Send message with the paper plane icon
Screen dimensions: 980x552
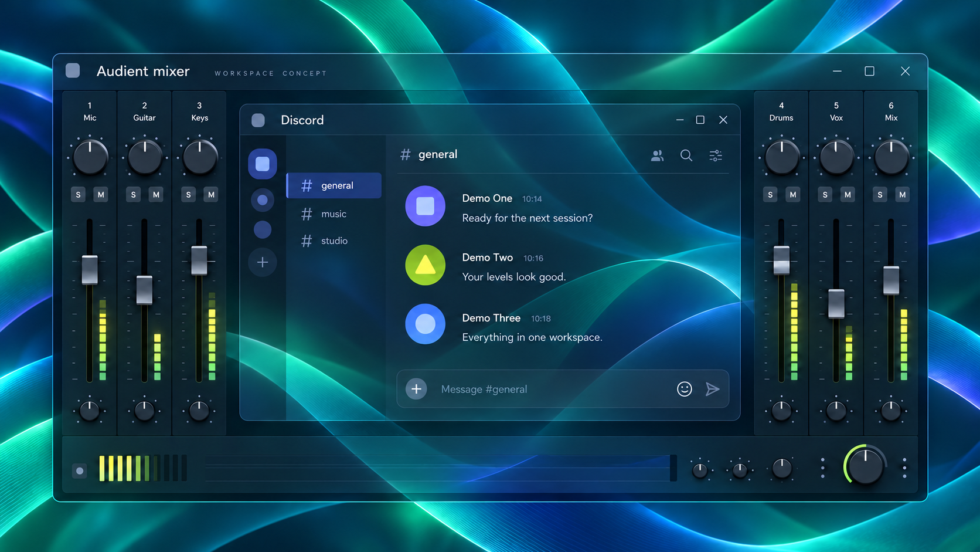click(x=712, y=389)
